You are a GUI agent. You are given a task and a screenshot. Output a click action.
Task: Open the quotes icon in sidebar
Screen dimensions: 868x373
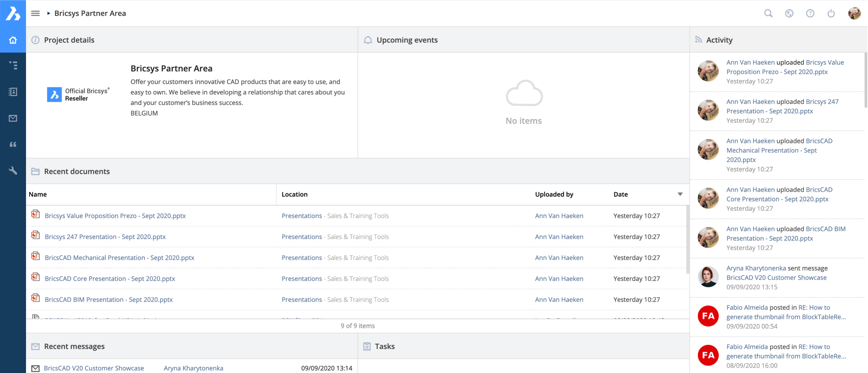click(13, 144)
